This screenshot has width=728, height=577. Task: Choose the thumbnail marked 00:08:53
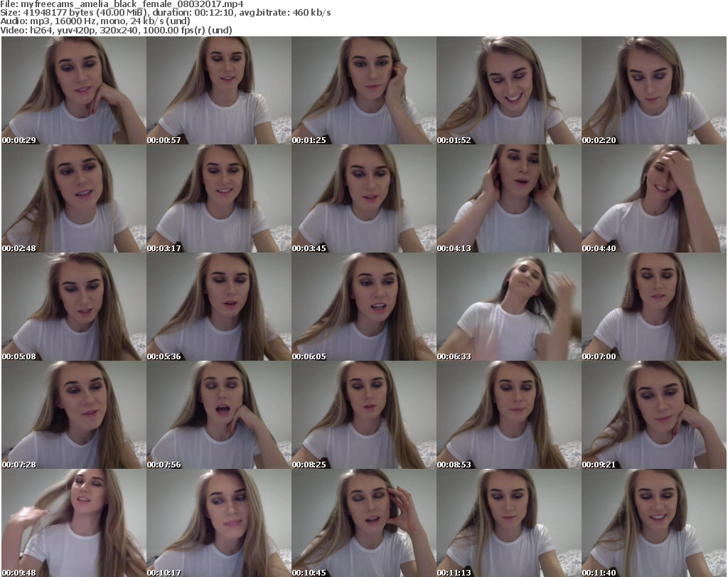(509, 415)
